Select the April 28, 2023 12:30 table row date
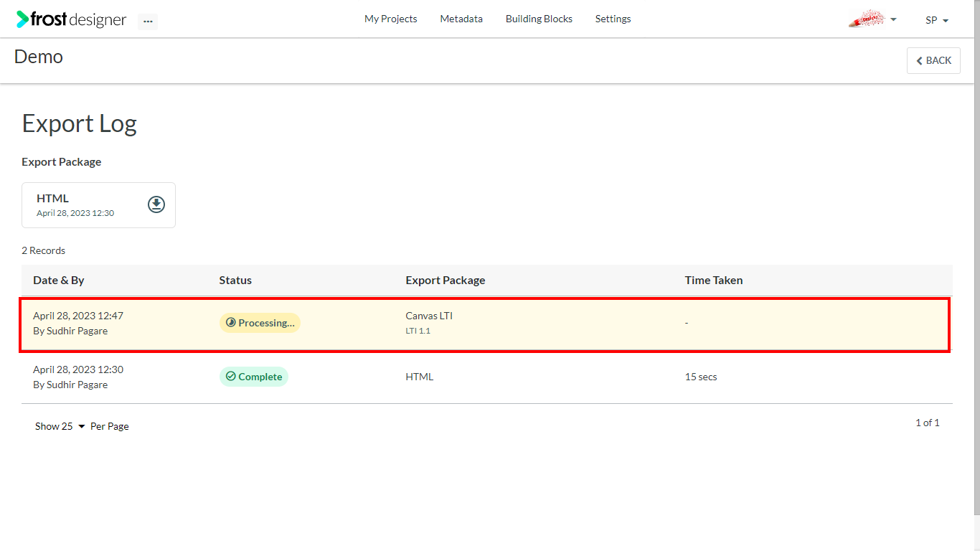The image size is (980, 551). (x=78, y=369)
